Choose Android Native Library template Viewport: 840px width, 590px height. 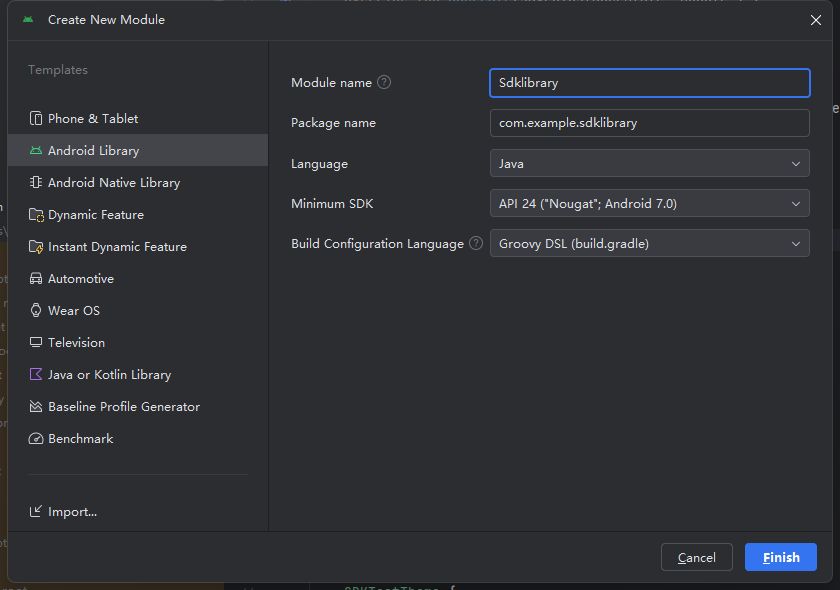click(138, 183)
